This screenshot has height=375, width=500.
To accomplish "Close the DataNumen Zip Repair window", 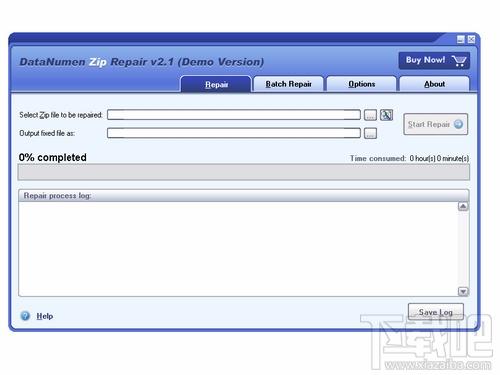I will [x=471, y=40].
